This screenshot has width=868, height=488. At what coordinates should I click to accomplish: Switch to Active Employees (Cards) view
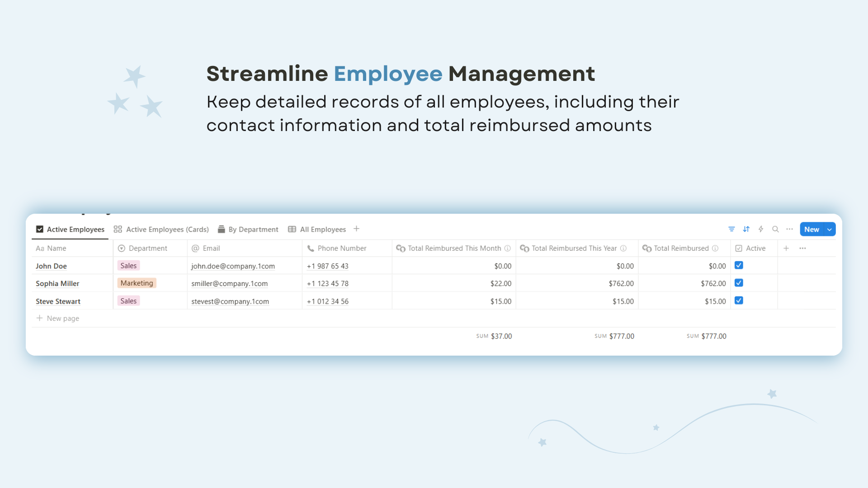161,229
